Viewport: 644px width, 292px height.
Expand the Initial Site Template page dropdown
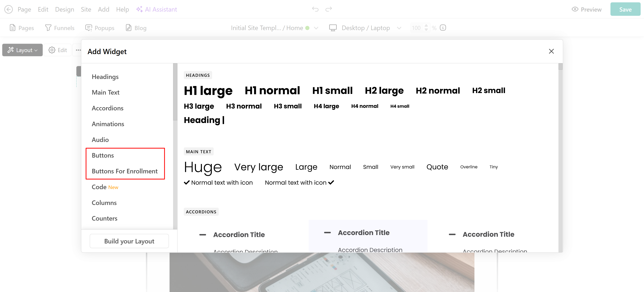pyautogui.click(x=316, y=28)
